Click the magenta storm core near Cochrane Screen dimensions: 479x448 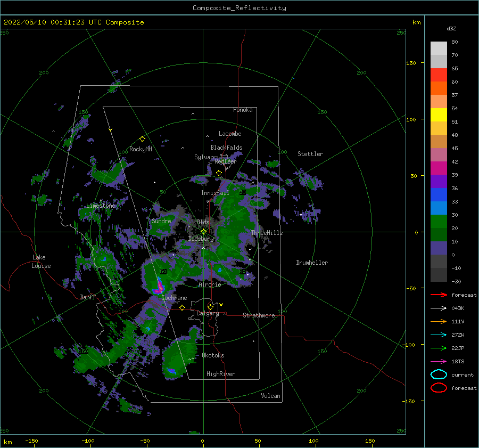point(159,288)
